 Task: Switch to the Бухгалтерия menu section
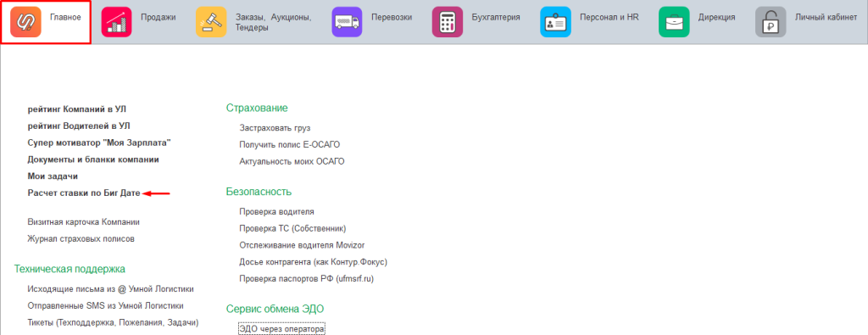[495, 17]
